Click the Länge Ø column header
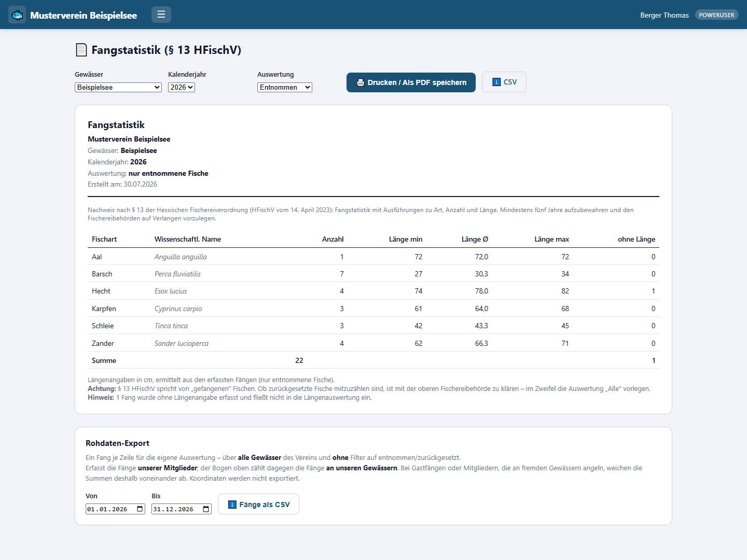 pos(475,239)
